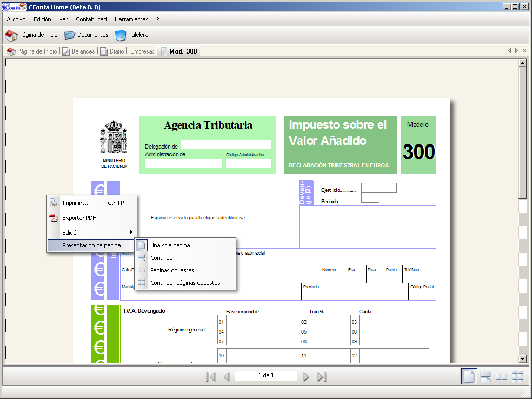Click the vertical scrollbar down arrow

pos(522,358)
